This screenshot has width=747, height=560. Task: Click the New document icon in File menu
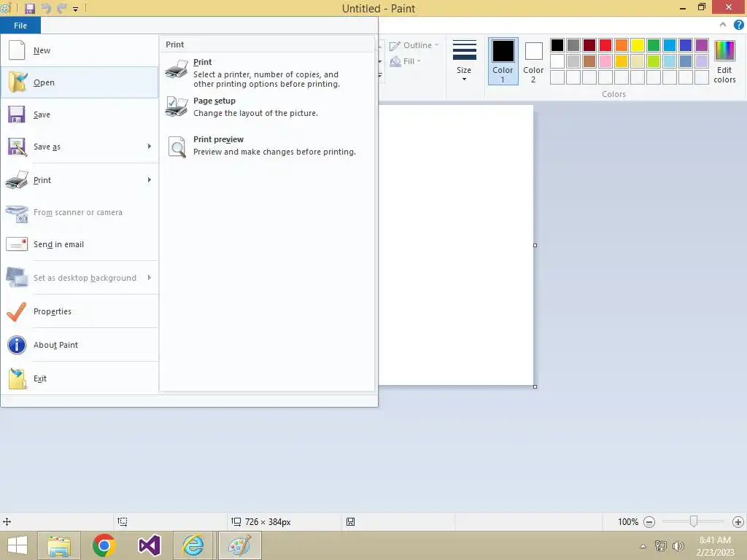tap(17, 50)
